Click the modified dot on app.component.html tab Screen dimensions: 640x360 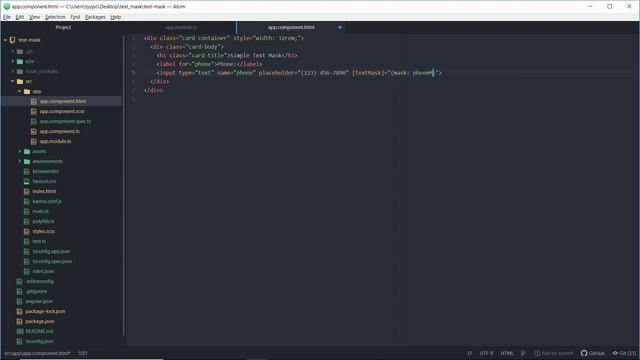click(340, 27)
